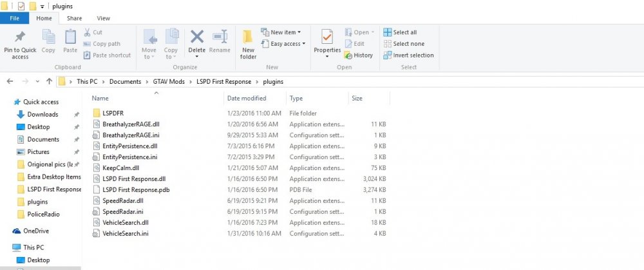The width and height of the screenshot is (644, 270).
Task: Click the Pin to Quick access icon
Action: 20,37
